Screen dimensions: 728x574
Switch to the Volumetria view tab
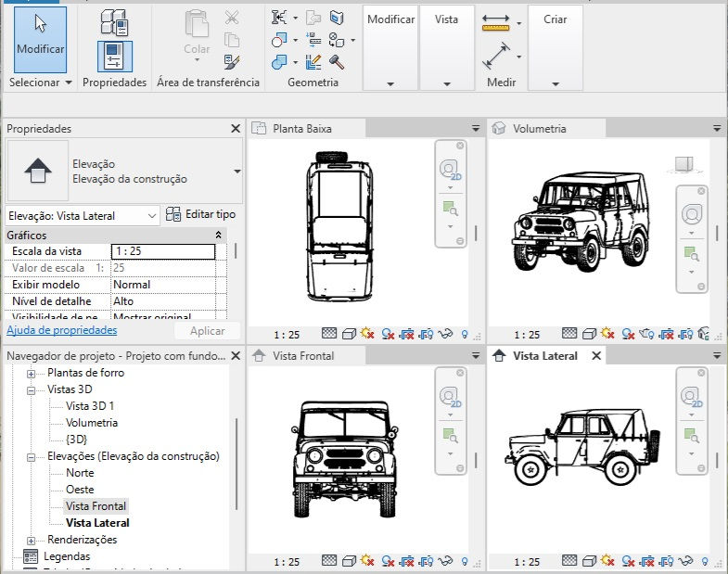(547, 129)
